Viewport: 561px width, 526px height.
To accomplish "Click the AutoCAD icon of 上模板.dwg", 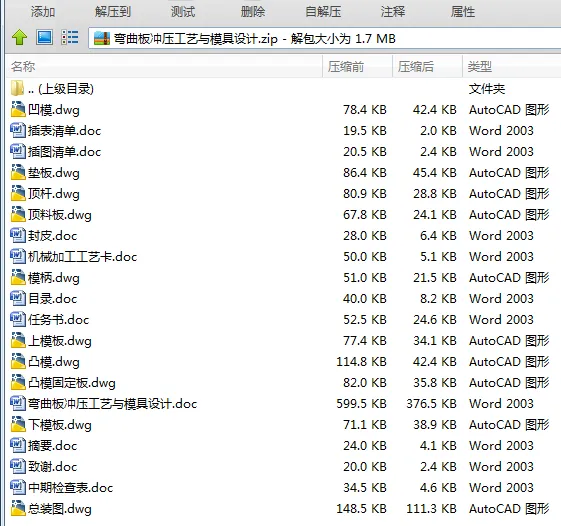I will [18, 340].
